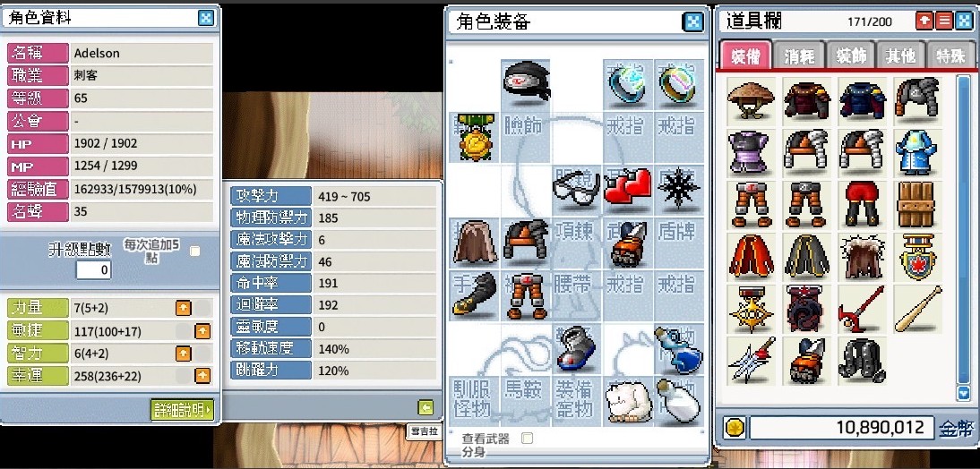This screenshot has width=980, height=469.
Task: Click the 171/200 inventory capacity text
Action: (x=870, y=21)
